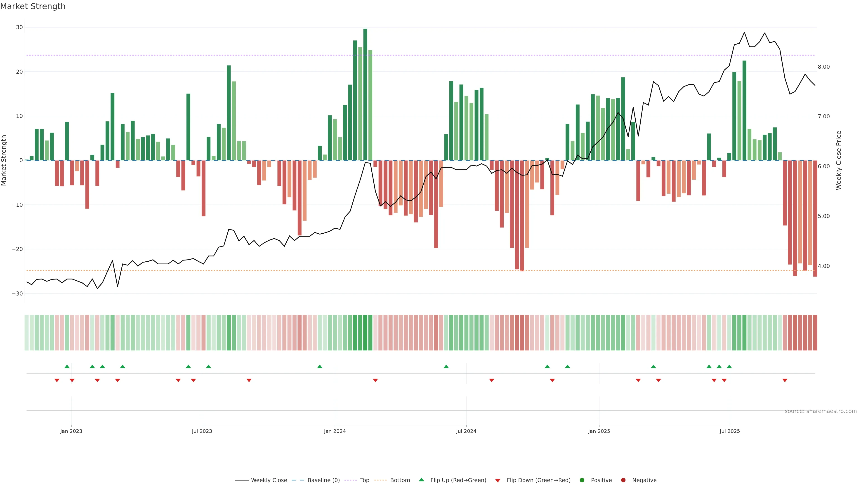
Task: Click the Market Strength chart title
Action: tap(33, 6)
